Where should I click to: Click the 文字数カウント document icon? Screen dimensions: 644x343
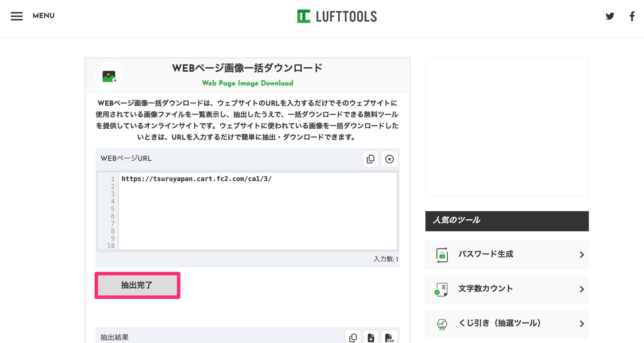coord(441,290)
